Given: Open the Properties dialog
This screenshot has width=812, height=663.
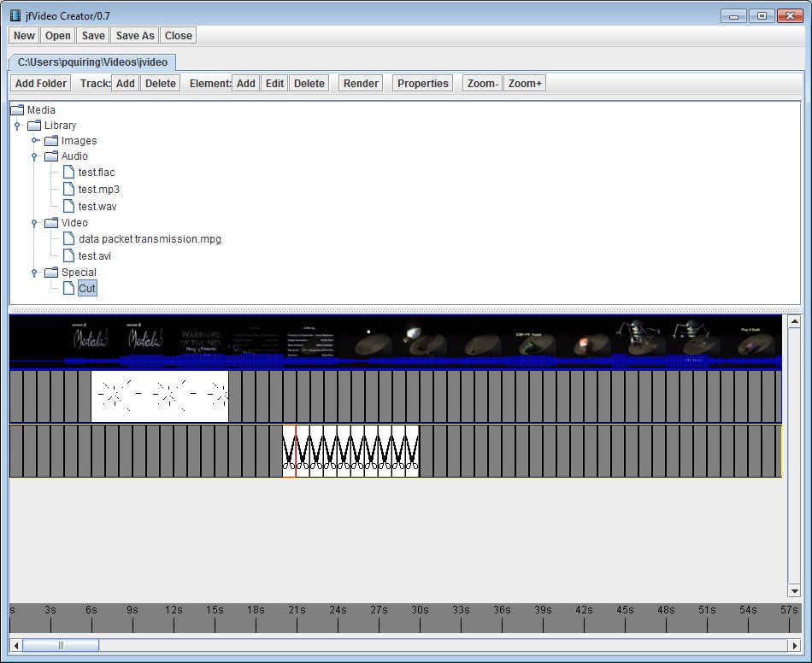Looking at the screenshot, I should coord(422,83).
